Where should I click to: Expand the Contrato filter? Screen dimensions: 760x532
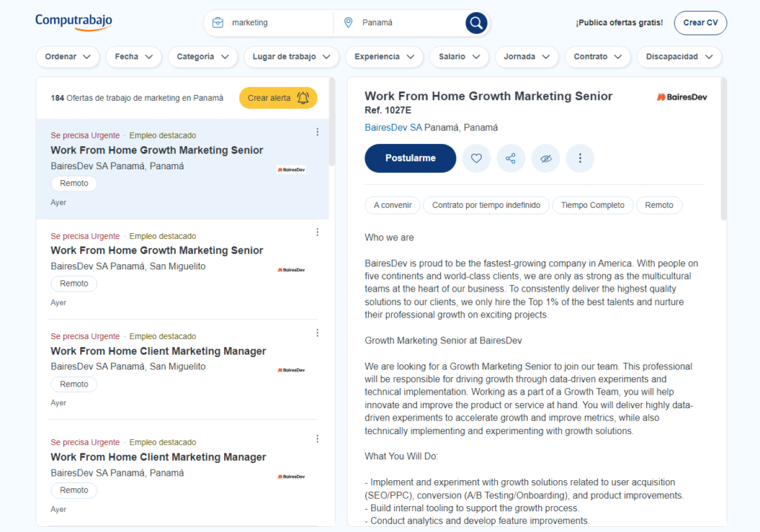pos(597,56)
